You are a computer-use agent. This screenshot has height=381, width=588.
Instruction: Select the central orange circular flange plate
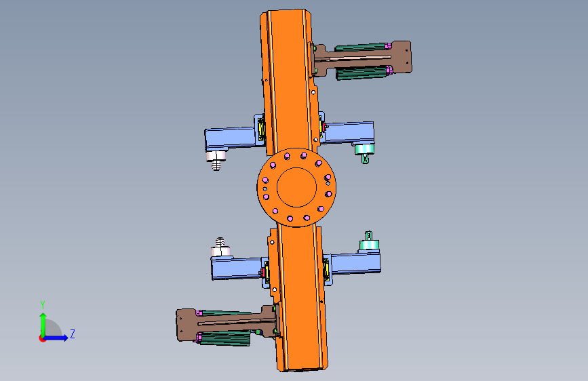(x=296, y=187)
